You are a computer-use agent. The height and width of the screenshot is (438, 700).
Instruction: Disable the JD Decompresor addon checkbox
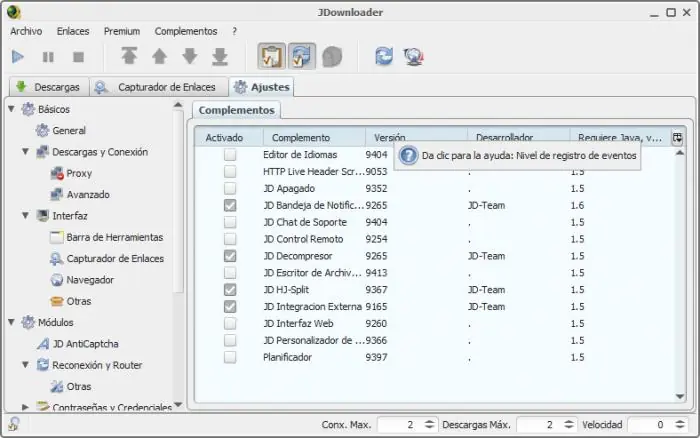230,256
